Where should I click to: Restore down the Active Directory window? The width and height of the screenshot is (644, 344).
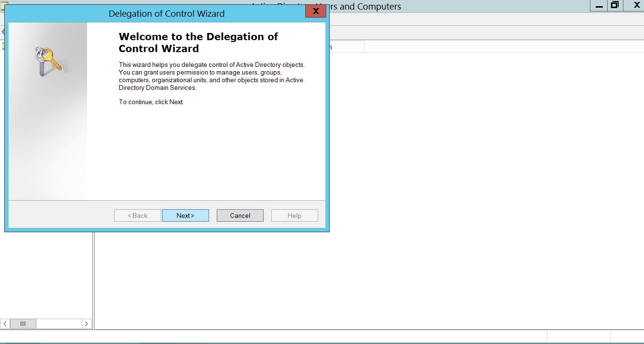click(x=615, y=5)
